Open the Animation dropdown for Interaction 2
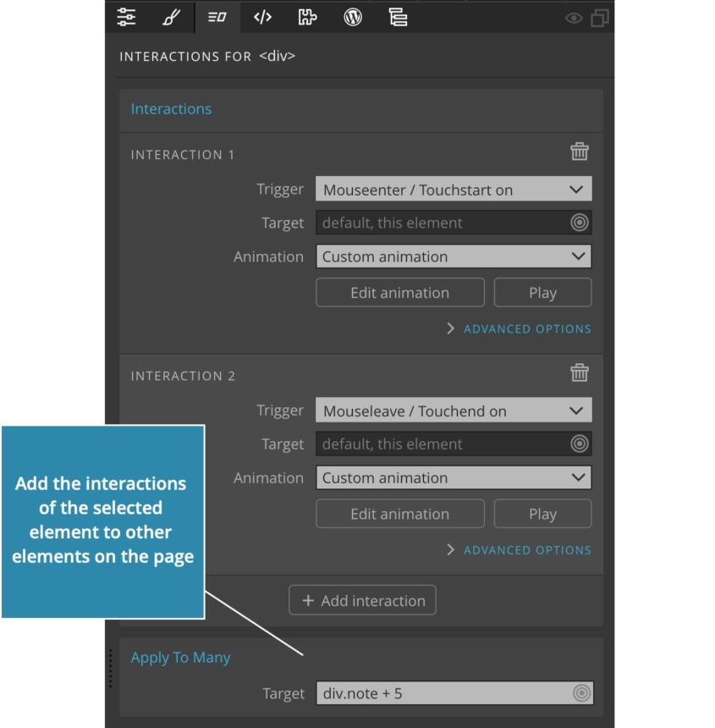The width and height of the screenshot is (715, 728). (454, 477)
